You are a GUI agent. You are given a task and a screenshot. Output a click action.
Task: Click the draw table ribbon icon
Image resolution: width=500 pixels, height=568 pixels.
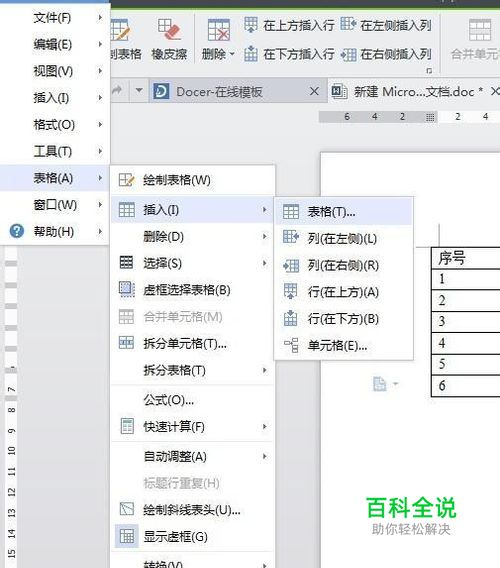[x=120, y=30]
